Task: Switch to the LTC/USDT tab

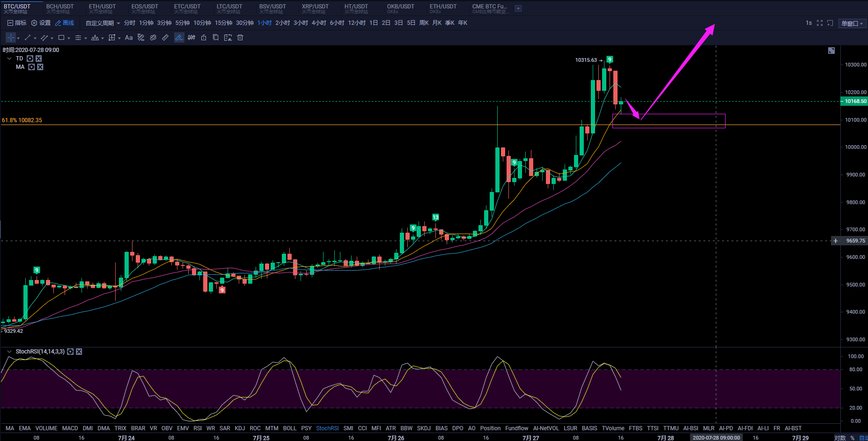Action: [229, 8]
